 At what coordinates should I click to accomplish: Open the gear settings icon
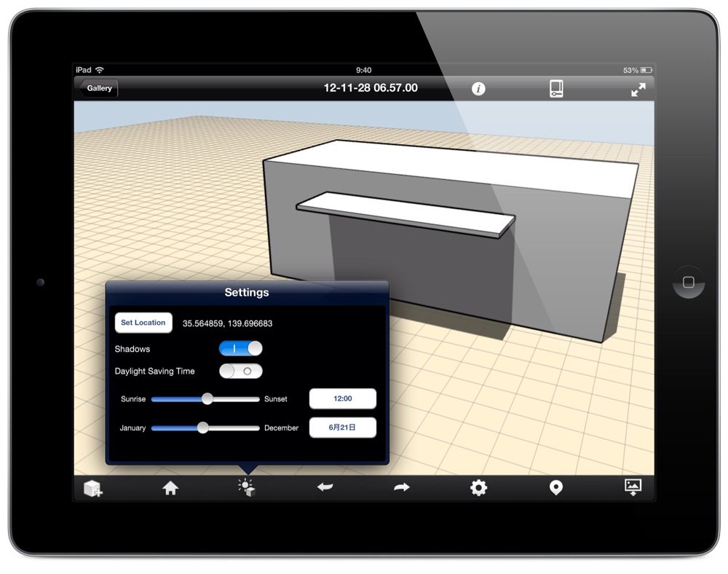click(478, 488)
